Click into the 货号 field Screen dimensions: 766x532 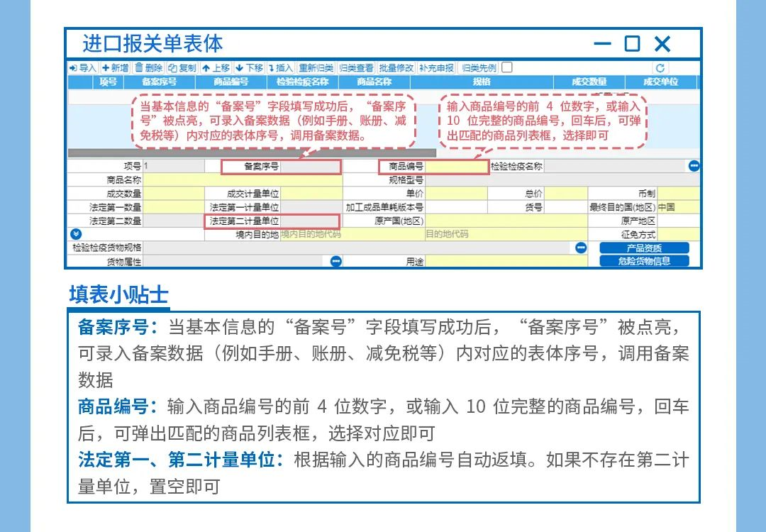point(566,207)
